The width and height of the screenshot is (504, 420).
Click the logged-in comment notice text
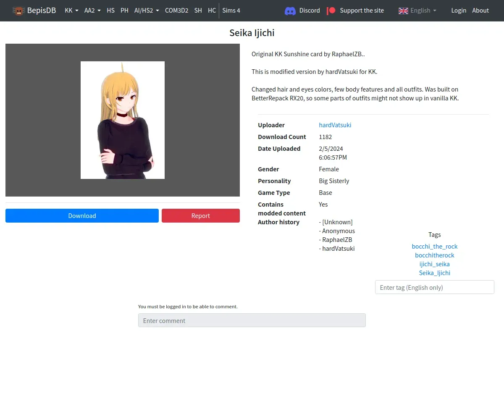pyautogui.click(x=188, y=307)
